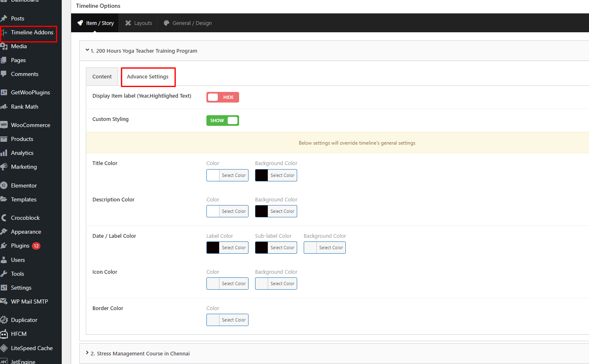
Task: Collapse the 200 Hours Yoga item
Action: point(87,50)
